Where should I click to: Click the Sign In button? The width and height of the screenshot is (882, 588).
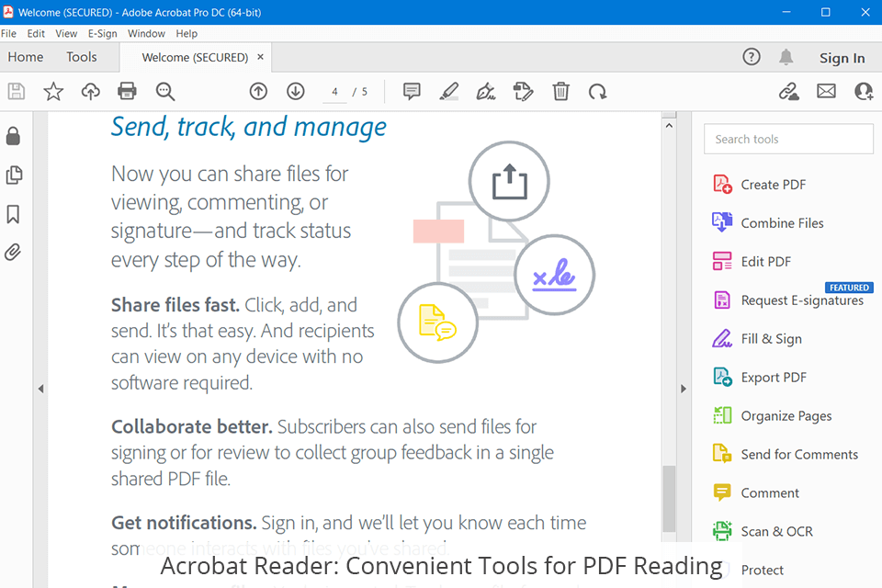842,58
